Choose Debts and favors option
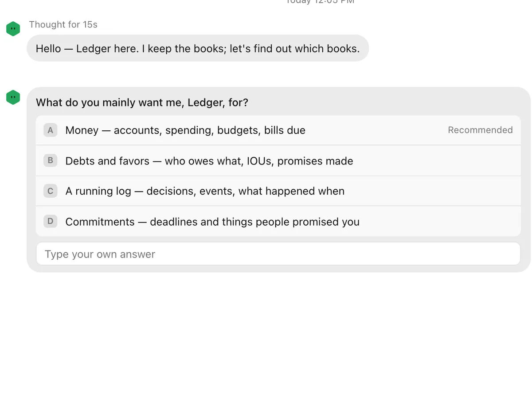The width and height of the screenshot is (532, 399). tap(278, 160)
